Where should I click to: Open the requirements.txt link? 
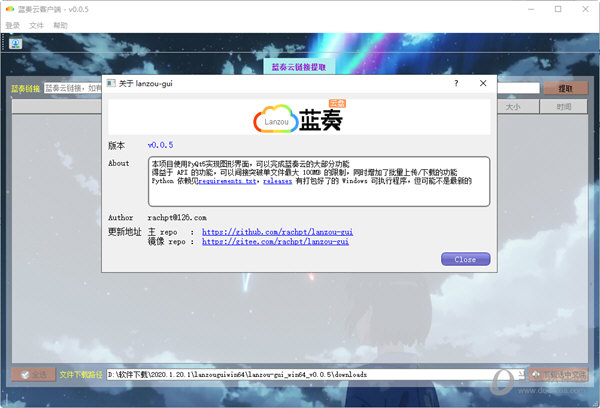tap(227, 181)
